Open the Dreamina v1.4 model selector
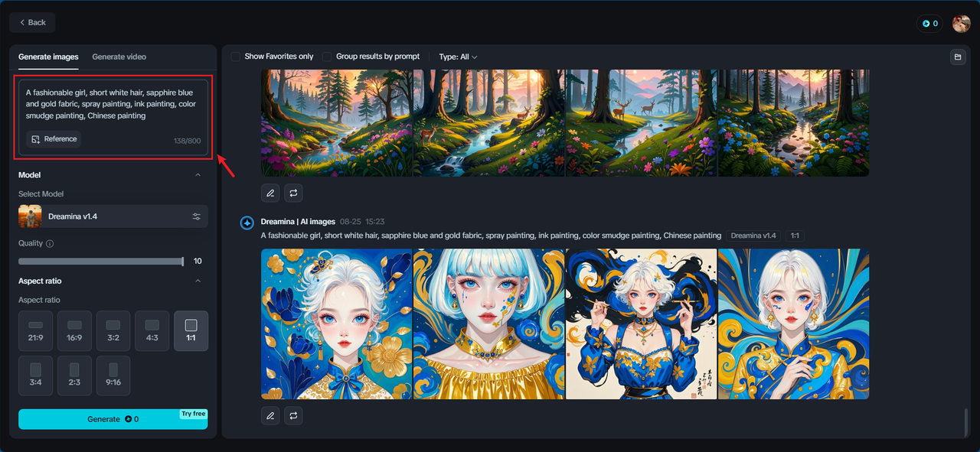The width and height of the screenshot is (980, 452). (113, 216)
